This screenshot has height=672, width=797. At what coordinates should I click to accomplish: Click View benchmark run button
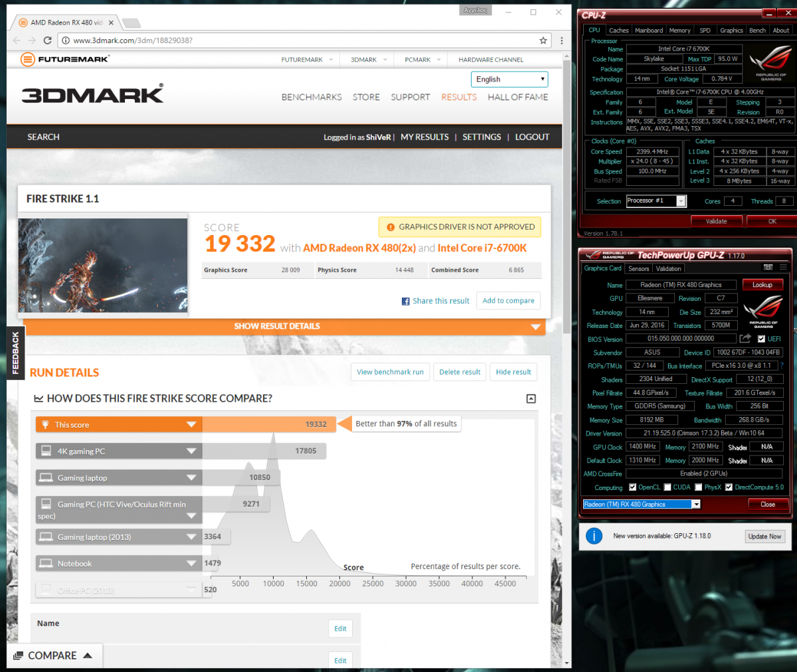pyautogui.click(x=390, y=372)
